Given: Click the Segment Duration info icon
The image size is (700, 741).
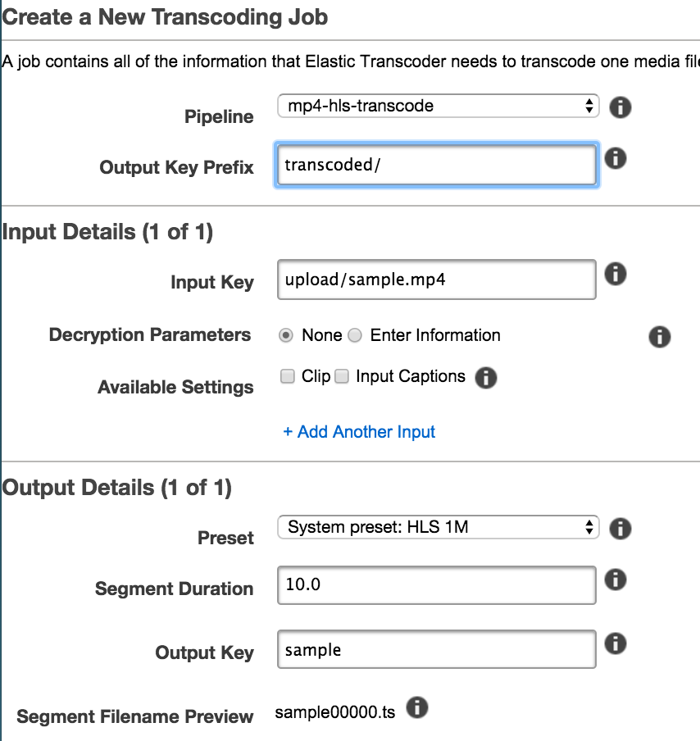Looking at the screenshot, I should (x=616, y=580).
